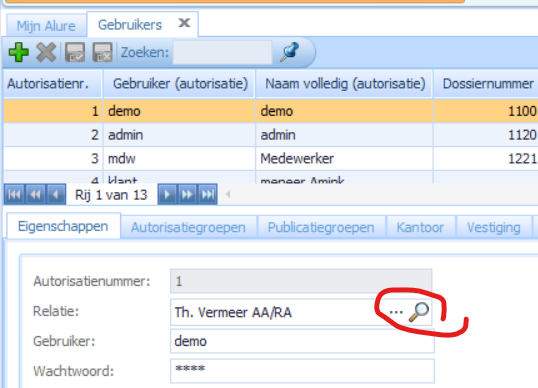Switch to the Mijn Alure tab

point(46,26)
